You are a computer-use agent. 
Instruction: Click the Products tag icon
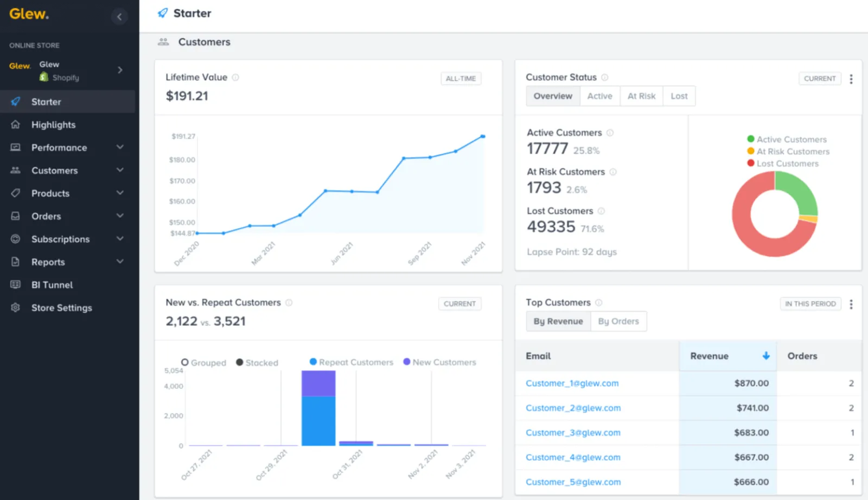16,193
